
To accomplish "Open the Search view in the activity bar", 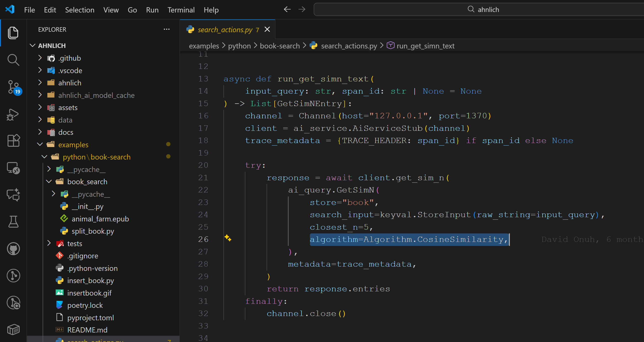I will click(13, 60).
